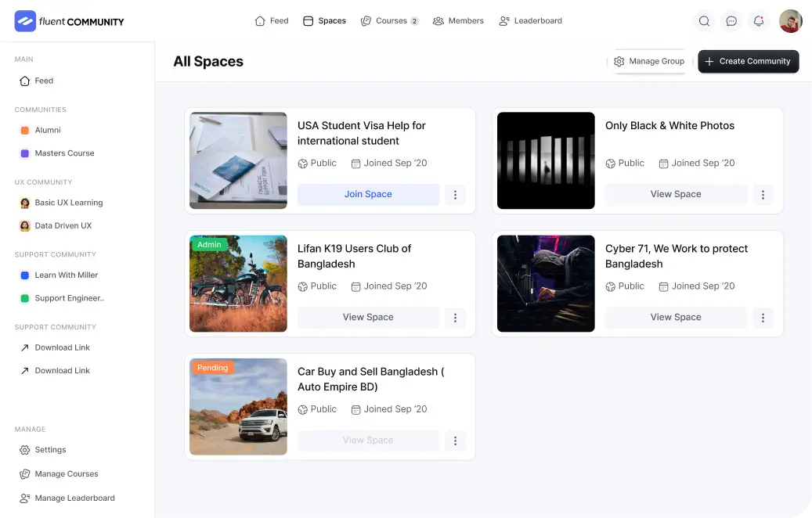Open options menu for Only Black & White Photos

pos(763,195)
